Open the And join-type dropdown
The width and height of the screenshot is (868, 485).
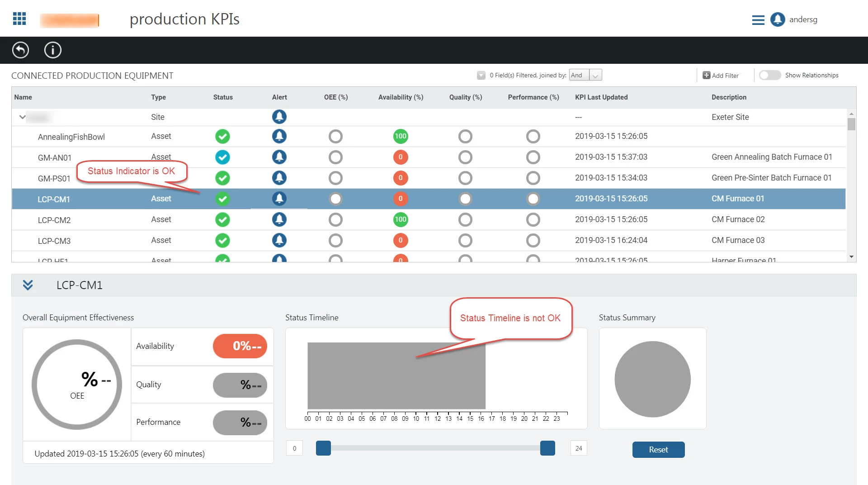(x=585, y=75)
